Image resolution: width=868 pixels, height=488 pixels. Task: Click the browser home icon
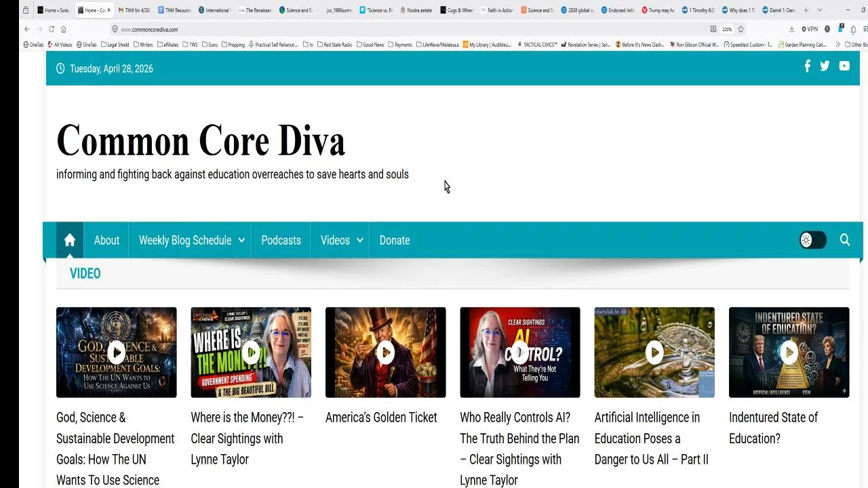pos(63,29)
